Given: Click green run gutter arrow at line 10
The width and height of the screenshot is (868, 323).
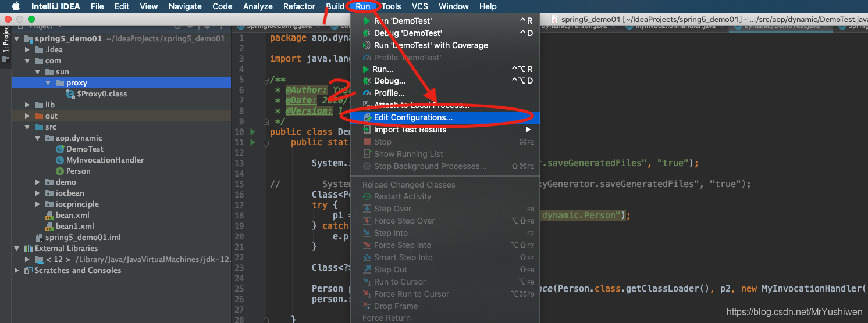Looking at the screenshot, I should (x=252, y=132).
